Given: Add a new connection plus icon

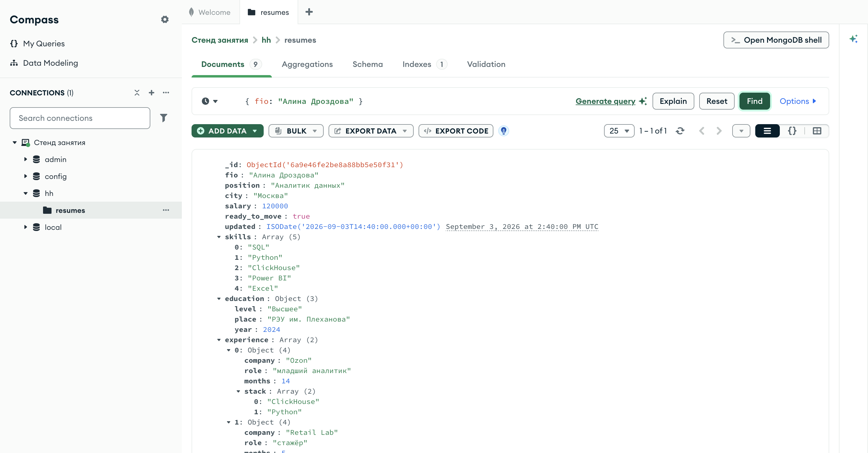Looking at the screenshot, I should tap(152, 93).
